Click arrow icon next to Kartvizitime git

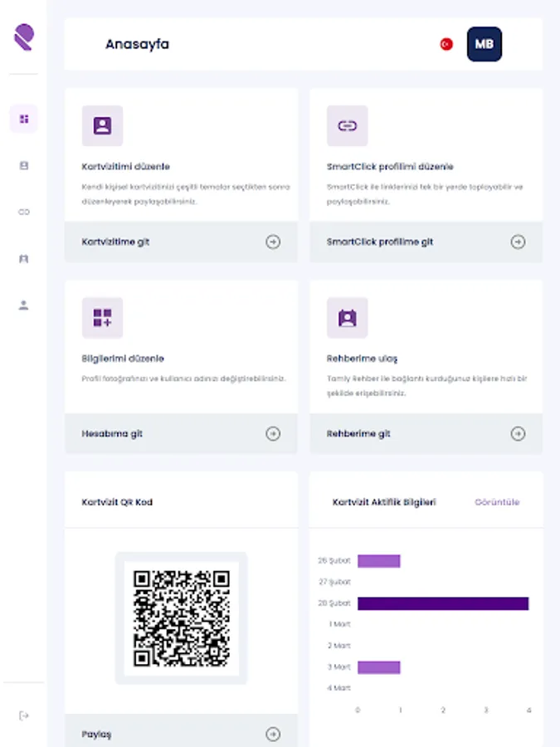[273, 242]
